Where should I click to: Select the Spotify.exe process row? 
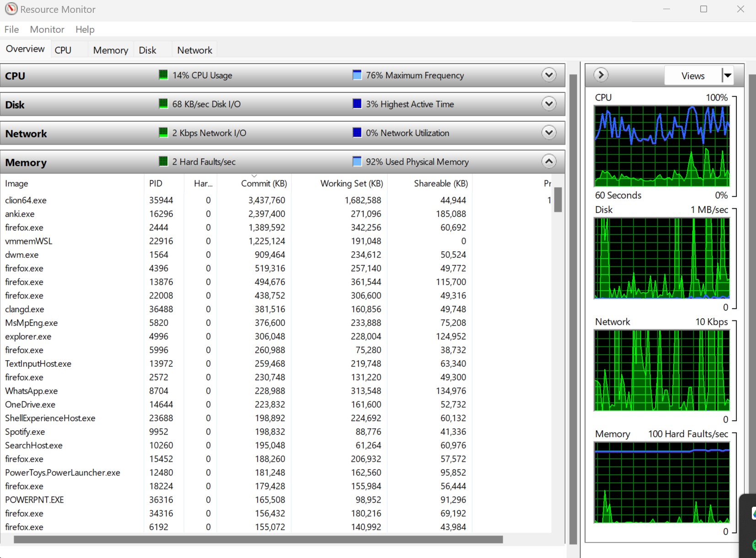pyautogui.click(x=276, y=432)
